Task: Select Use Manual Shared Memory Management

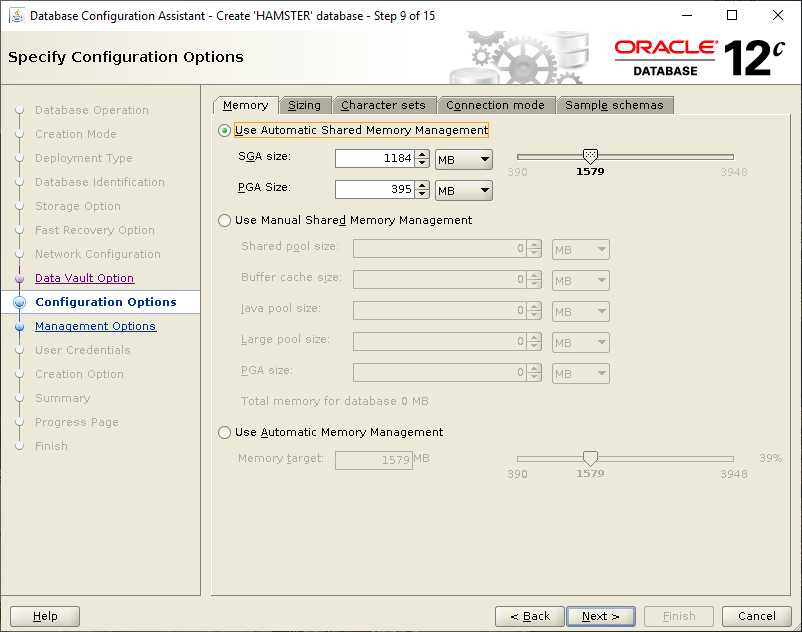Action: (x=224, y=220)
